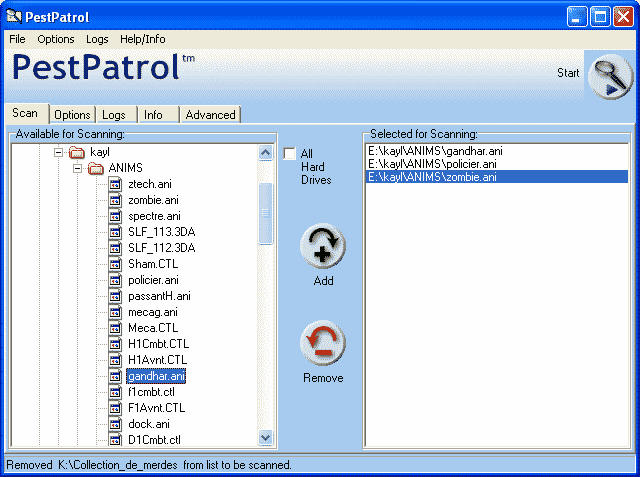The height and width of the screenshot is (477, 640).
Task: Select spectre.ani in the tree
Action: tap(154, 216)
